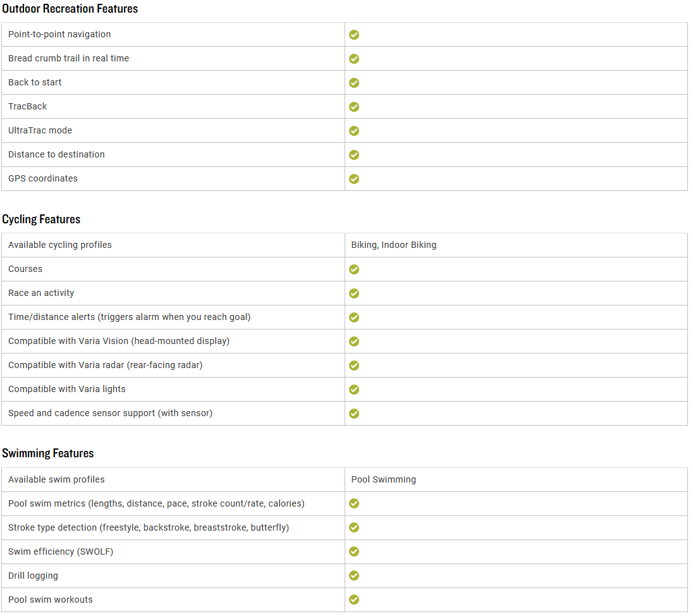Click the checkmark for Swim efficiency (SWOLF)
693x616 pixels.
(x=354, y=551)
